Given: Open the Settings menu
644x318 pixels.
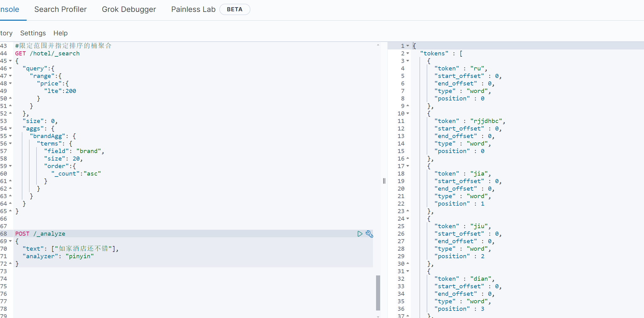Looking at the screenshot, I should click(x=33, y=33).
